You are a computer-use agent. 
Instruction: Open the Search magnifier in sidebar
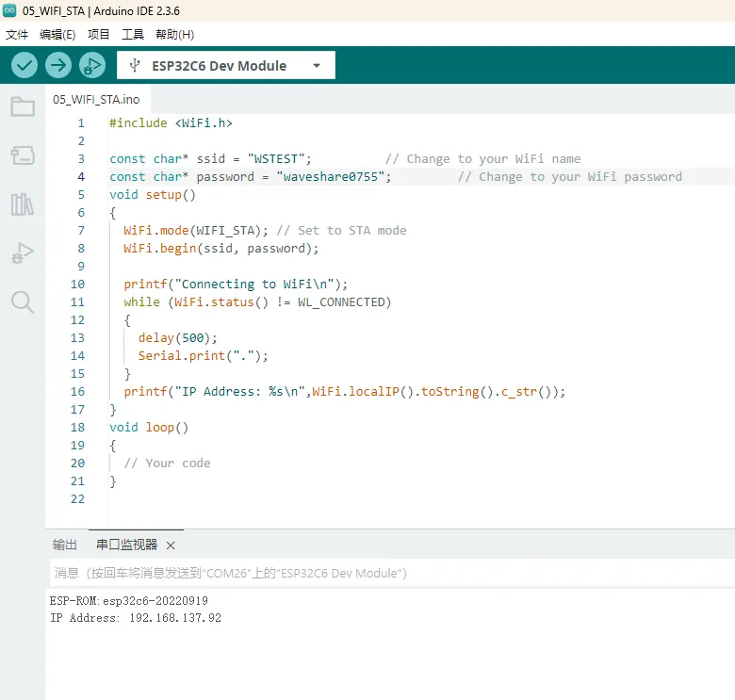point(23,301)
